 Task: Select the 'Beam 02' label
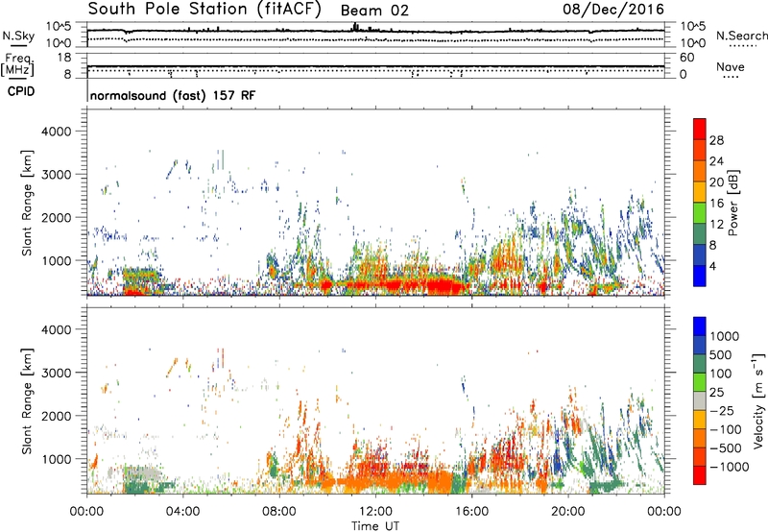[x=374, y=11]
